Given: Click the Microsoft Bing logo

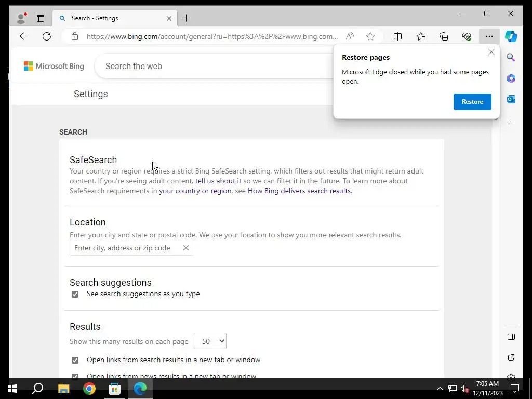Looking at the screenshot, I should click(54, 66).
